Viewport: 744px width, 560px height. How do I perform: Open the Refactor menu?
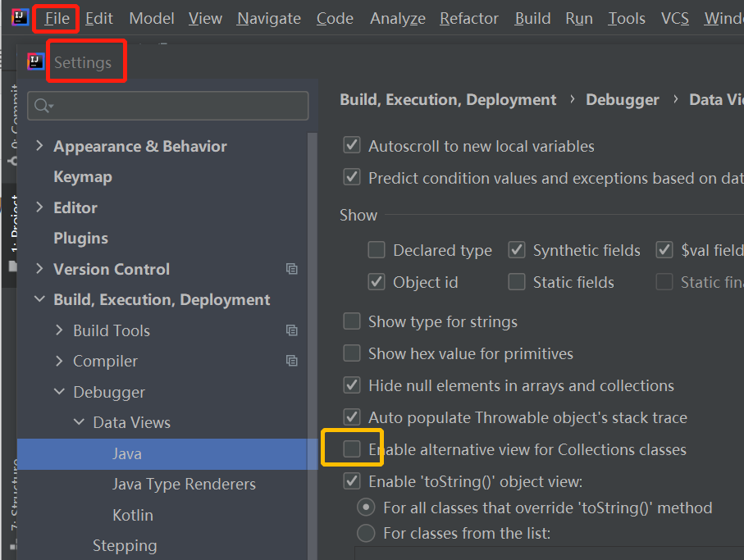coord(469,18)
